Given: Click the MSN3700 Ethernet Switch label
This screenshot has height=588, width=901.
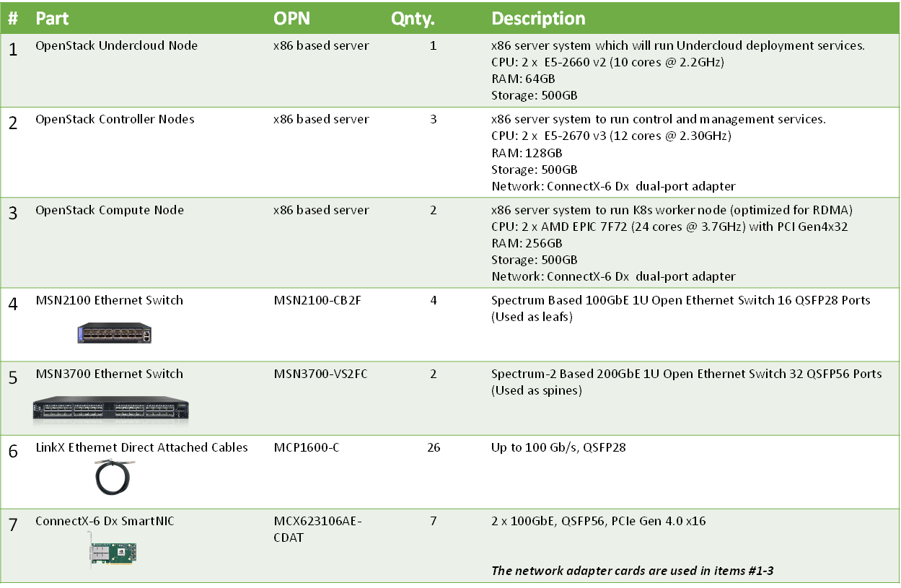Looking at the screenshot, I should 110,374.
